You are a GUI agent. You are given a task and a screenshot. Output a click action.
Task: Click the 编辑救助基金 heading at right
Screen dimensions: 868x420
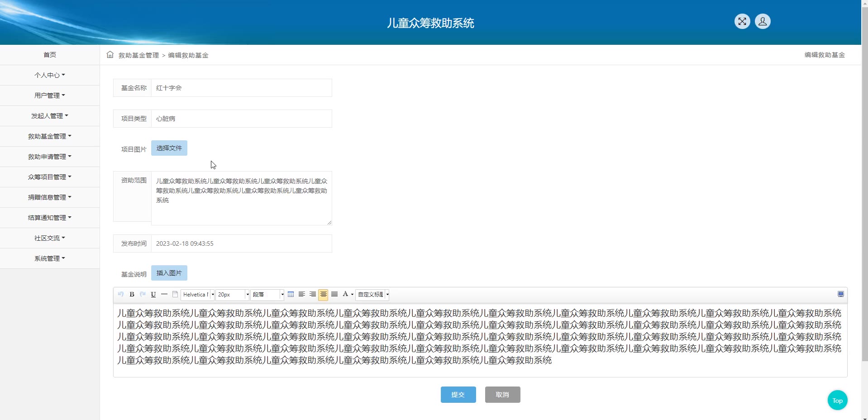tap(825, 55)
